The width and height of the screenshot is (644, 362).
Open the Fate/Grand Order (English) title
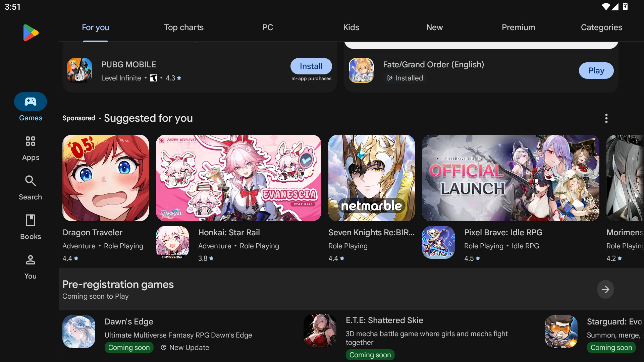tap(434, 65)
